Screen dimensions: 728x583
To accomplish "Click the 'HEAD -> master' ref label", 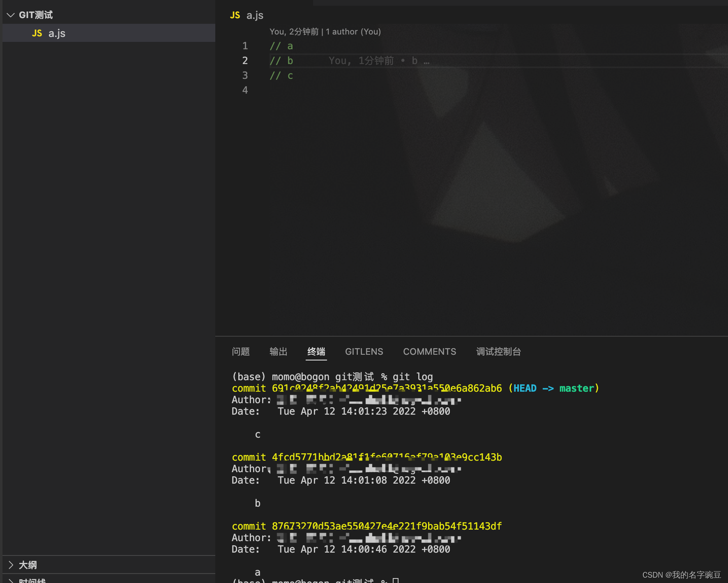I will pyautogui.click(x=553, y=388).
